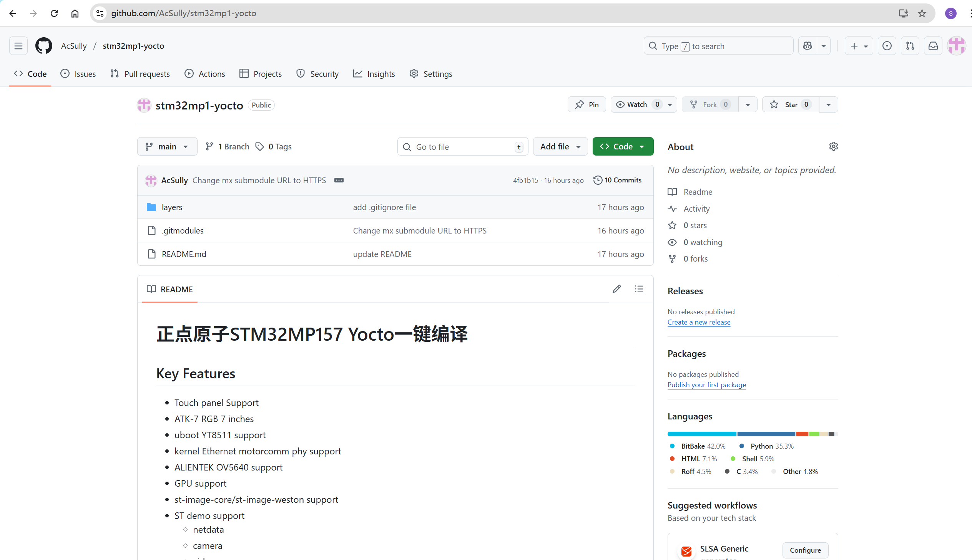Reload the page with the refresh icon
Image resolution: width=972 pixels, height=560 pixels.
[54, 13]
